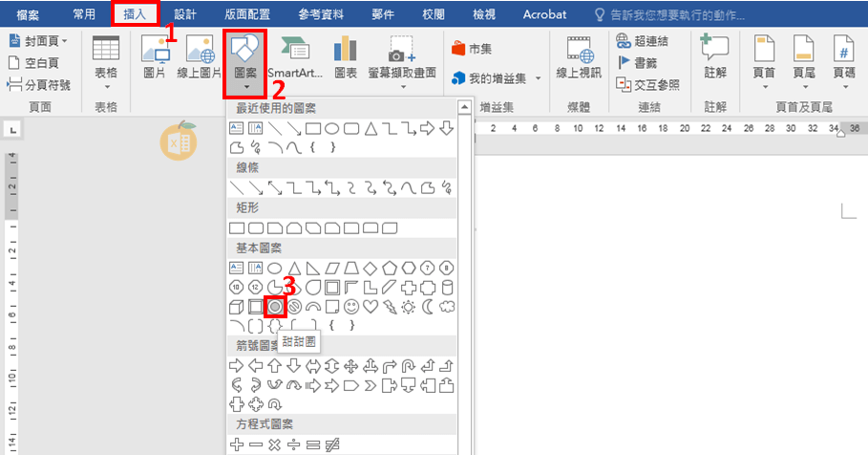Screen dimensions: 868x455
Task: Select the sun shape
Action: click(x=409, y=307)
